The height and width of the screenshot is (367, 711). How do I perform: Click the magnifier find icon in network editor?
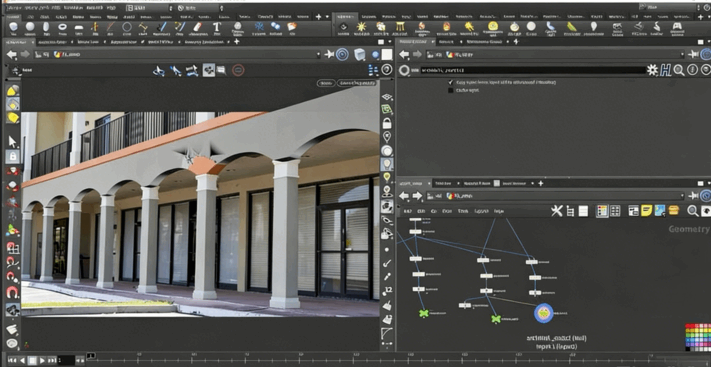click(692, 210)
